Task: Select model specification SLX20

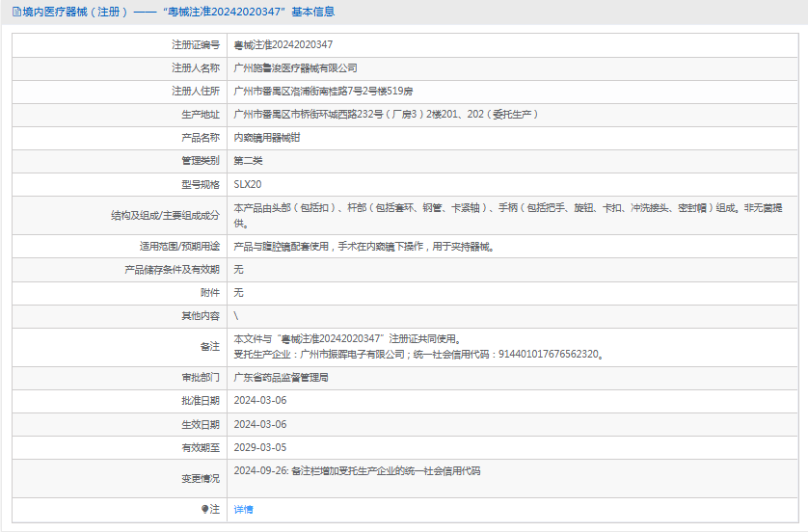Action: [248, 184]
